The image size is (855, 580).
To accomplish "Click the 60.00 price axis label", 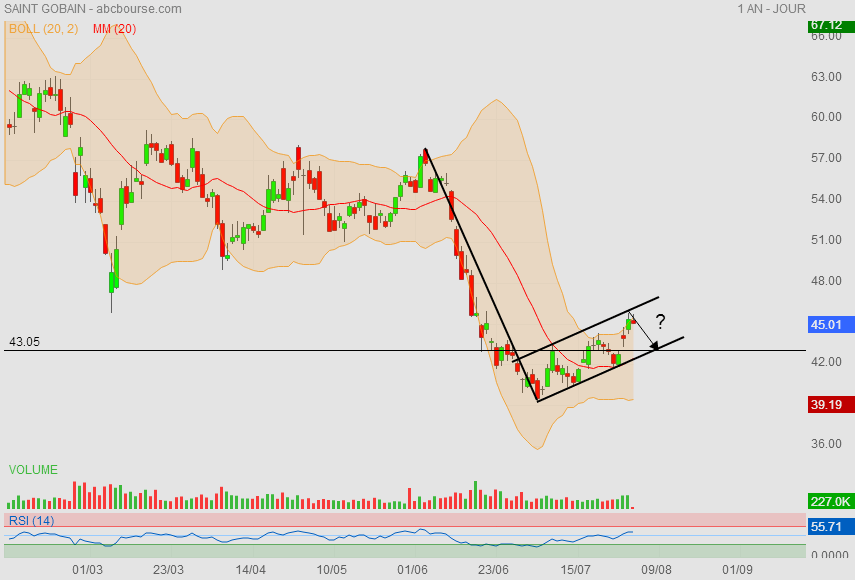I will tap(826, 117).
